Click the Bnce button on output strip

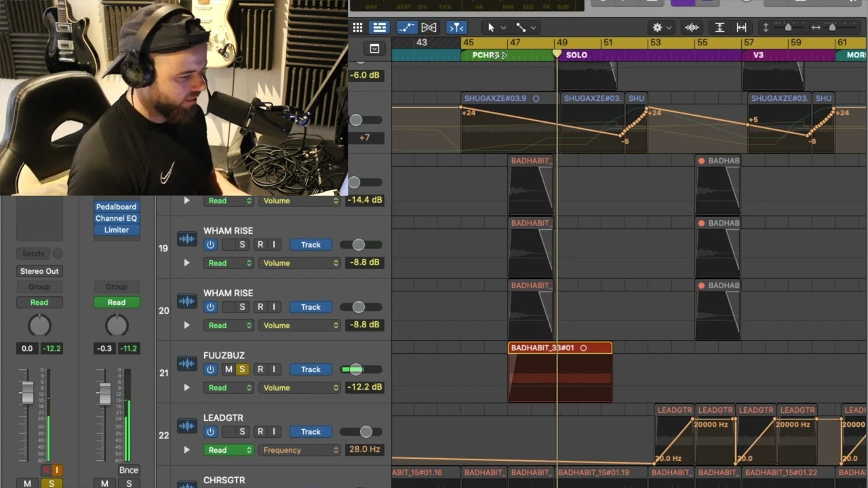tap(128, 470)
